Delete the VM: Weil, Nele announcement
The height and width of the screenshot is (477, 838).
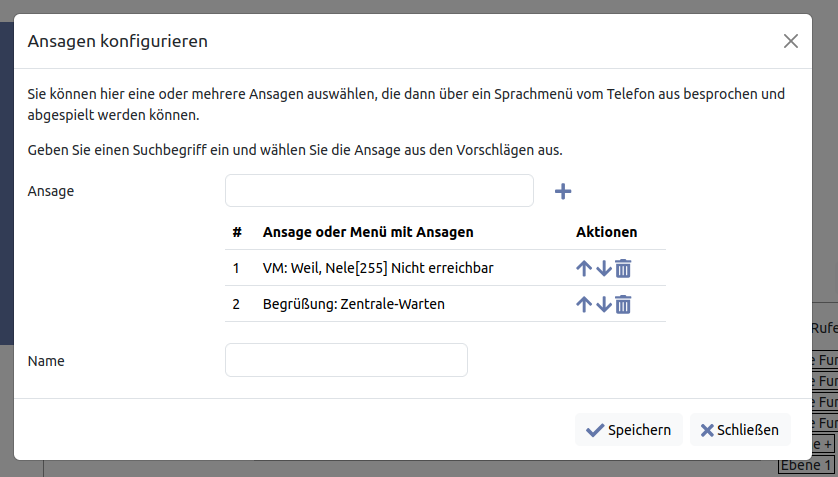click(623, 268)
